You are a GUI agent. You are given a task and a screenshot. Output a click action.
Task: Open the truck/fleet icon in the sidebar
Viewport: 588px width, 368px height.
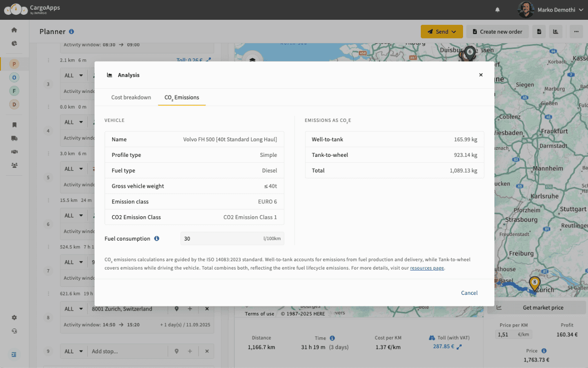point(14,138)
